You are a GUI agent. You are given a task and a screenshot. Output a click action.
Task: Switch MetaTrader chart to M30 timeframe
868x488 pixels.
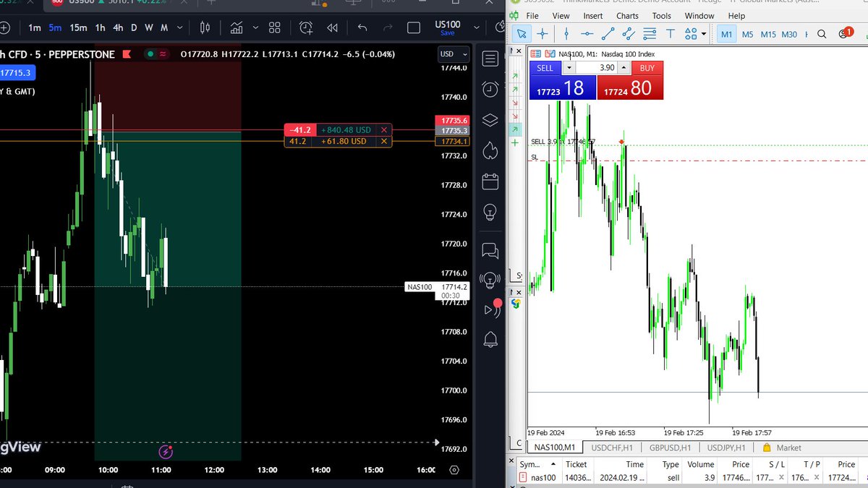click(789, 34)
